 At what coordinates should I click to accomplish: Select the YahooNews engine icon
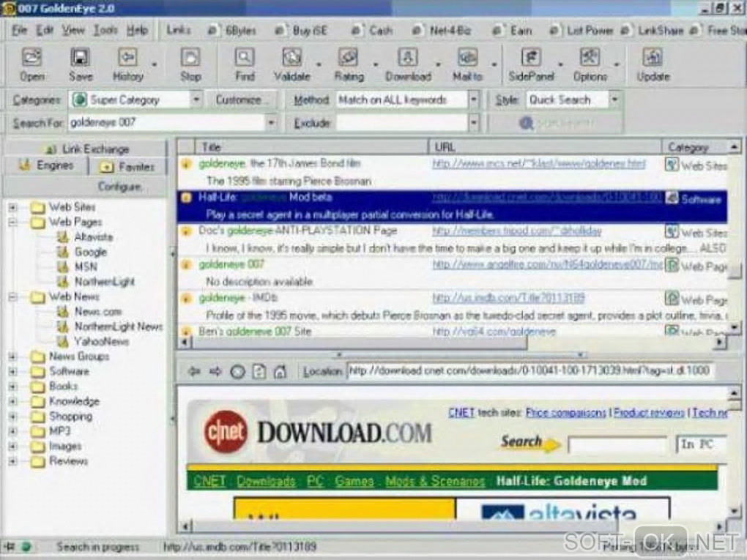[62, 341]
